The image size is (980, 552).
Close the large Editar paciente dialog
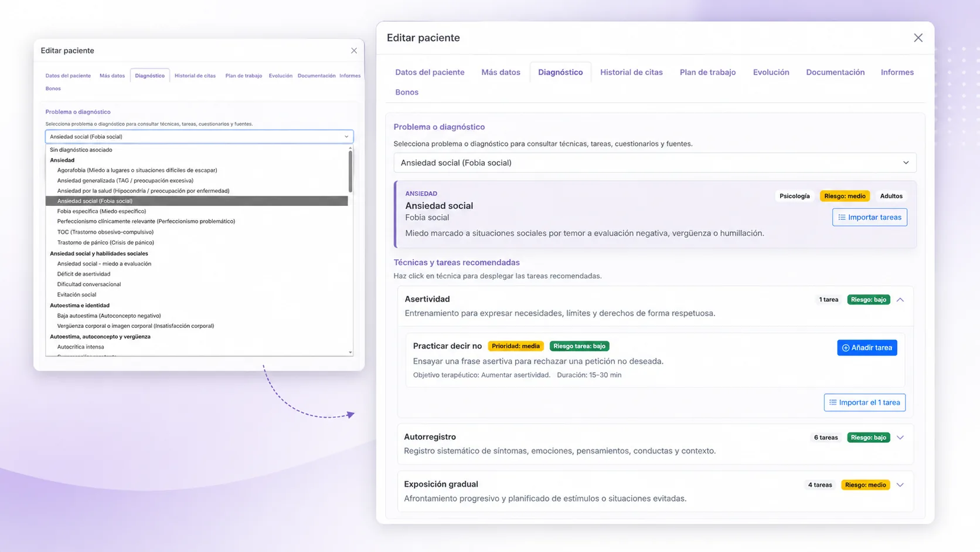(x=918, y=38)
